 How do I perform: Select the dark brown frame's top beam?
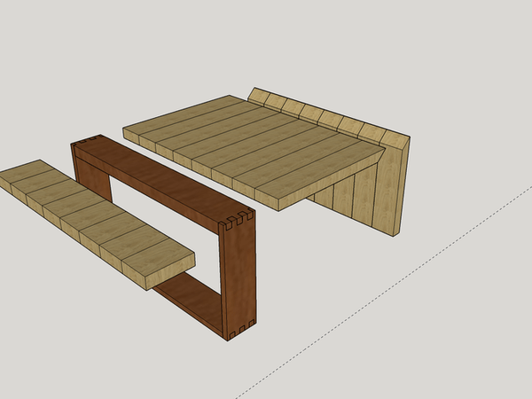pos(160,175)
